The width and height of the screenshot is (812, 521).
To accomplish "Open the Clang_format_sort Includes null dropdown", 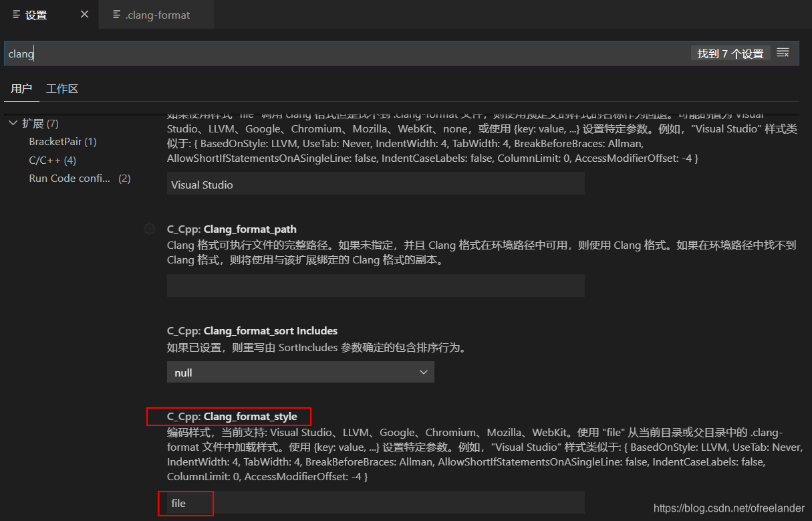I will (301, 372).
